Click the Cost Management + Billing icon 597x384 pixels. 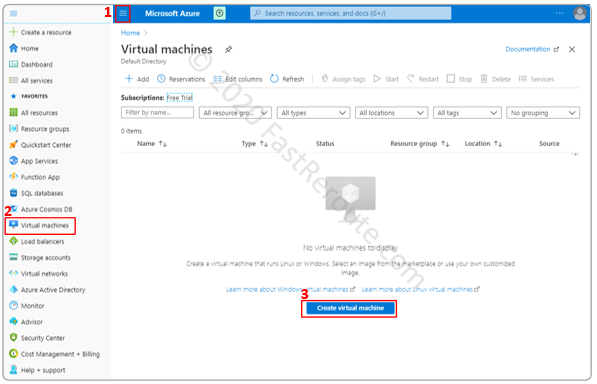click(x=13, y=354)
